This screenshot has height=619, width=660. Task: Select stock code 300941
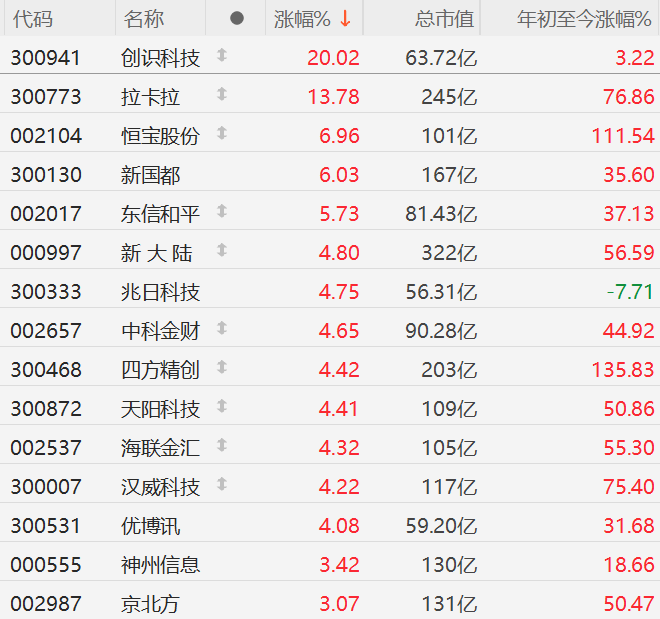pos(45,58)
